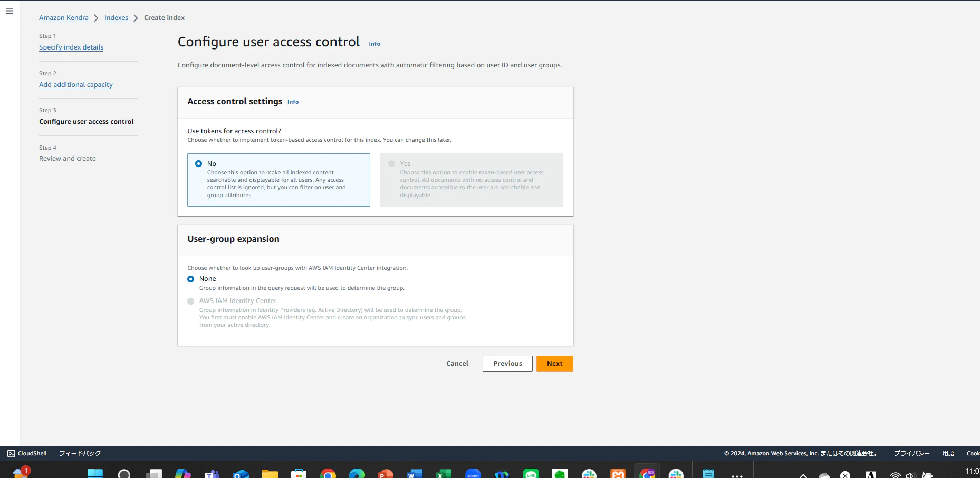The height and width of the screenshot is (478, 980).
Task: Select the AWS IAM Identity Center radio
Action: (191, 301)
